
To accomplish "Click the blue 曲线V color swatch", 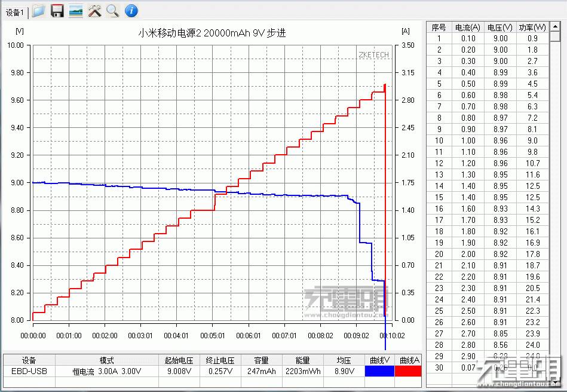I will (379, 371).
